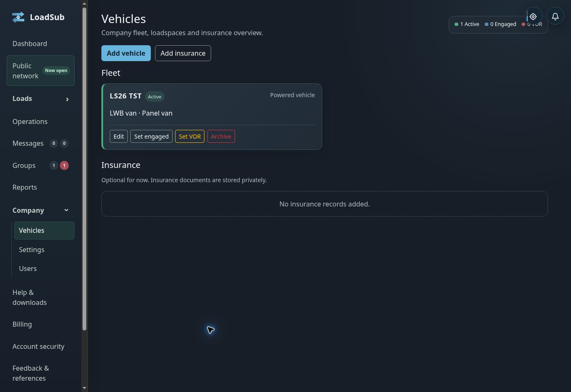Open Feedback & references
571x392 pixels.
click(x=31, y=373)
